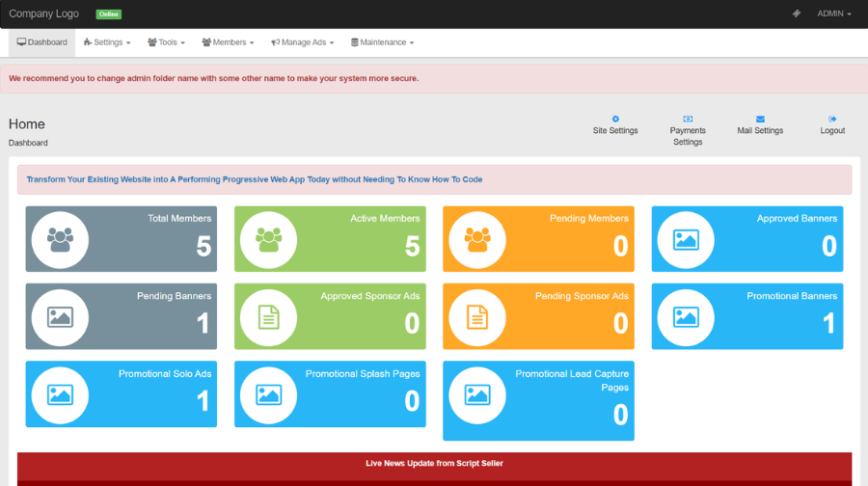
Task: Click the rocket icon beside ADMIN
Action: pyautogui.click(x=797, y=13)
